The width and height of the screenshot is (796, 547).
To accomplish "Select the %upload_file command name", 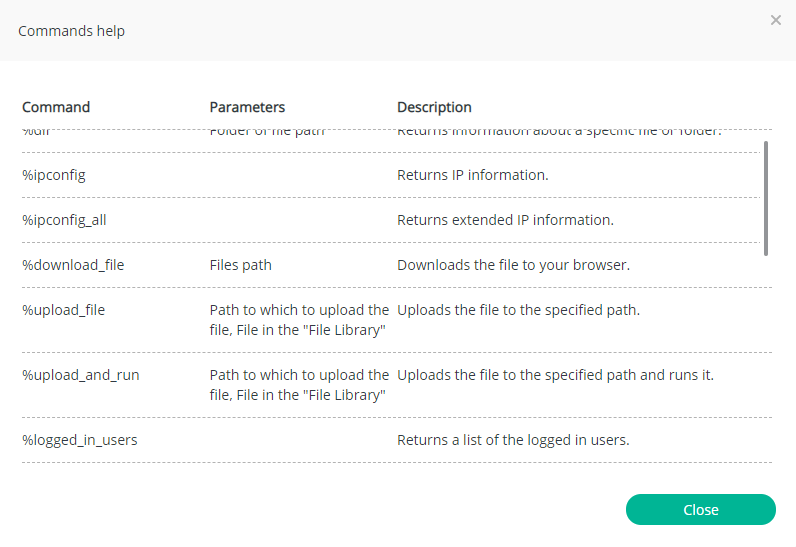I will [63, 310].
